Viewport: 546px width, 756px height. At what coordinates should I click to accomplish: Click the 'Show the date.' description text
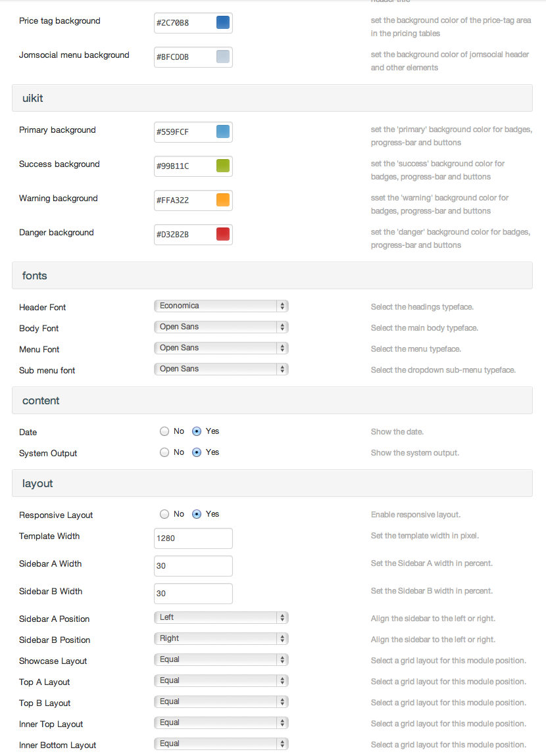point(397,431)
